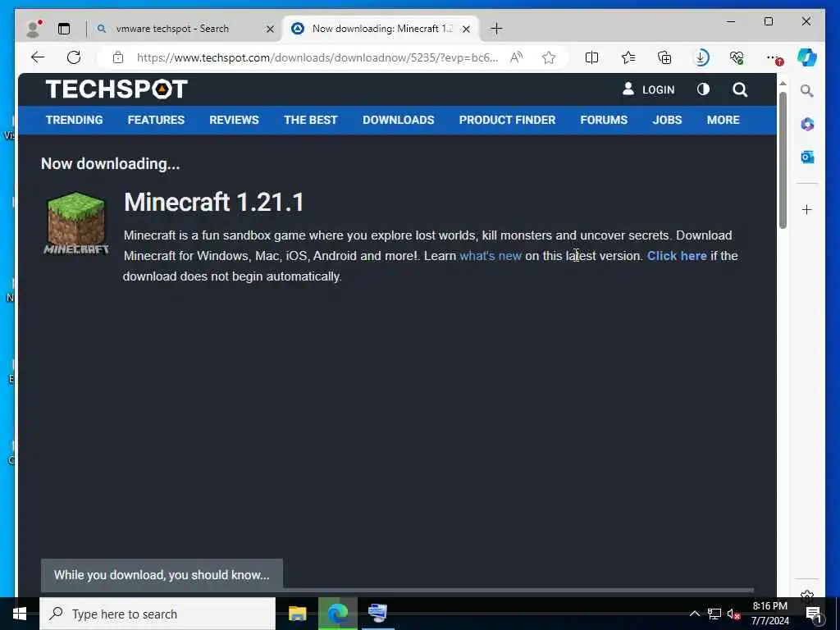Open THE BEST menu
The image size is (840, 630).
click(x=311, y=120)
